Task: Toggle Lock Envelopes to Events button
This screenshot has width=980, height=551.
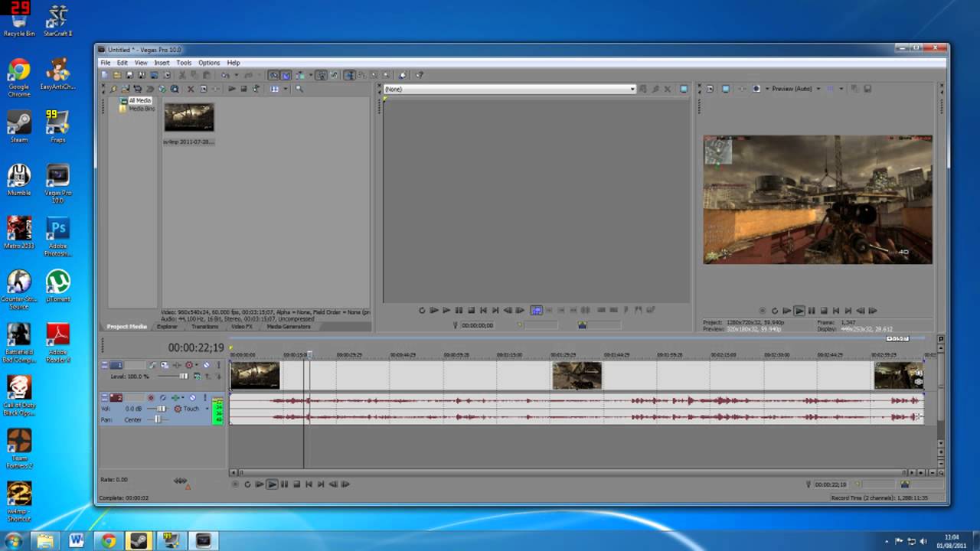Action: [x=322, y=75]
